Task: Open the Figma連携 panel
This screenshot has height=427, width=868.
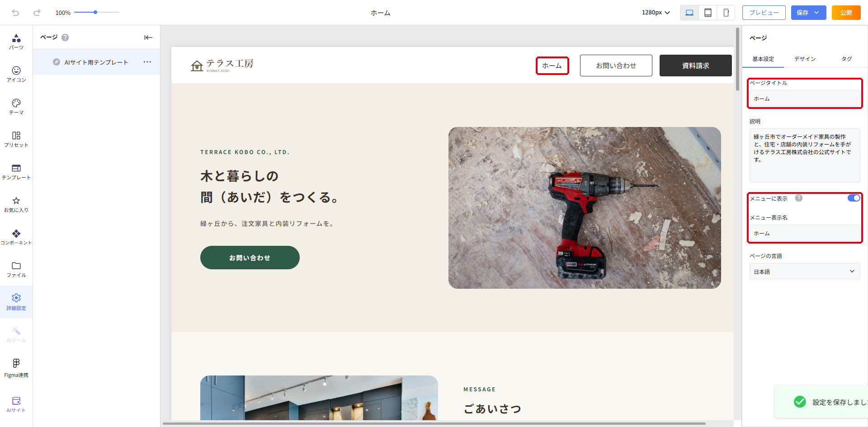Action: [x=16, y=368]
